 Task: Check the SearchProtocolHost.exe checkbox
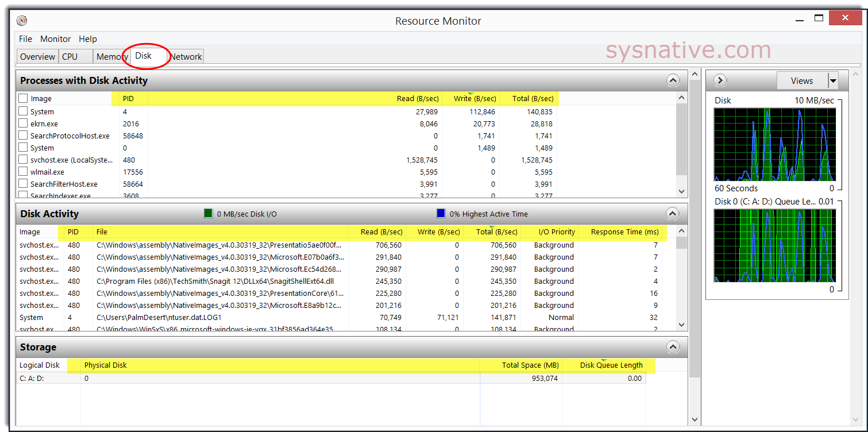point(23,136)
